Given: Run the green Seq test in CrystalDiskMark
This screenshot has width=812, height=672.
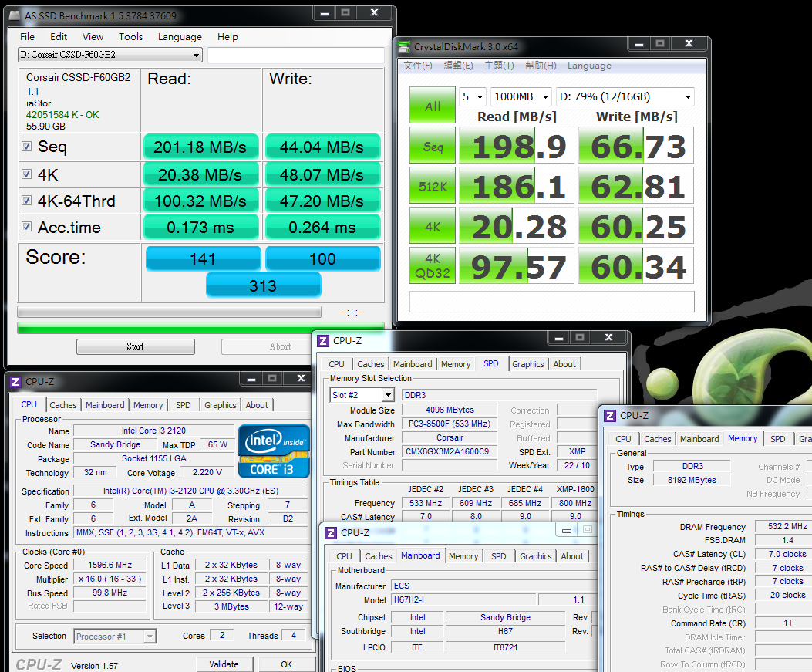Looking at the screenshot, I should pyautogui.click(x=432, y=147).
